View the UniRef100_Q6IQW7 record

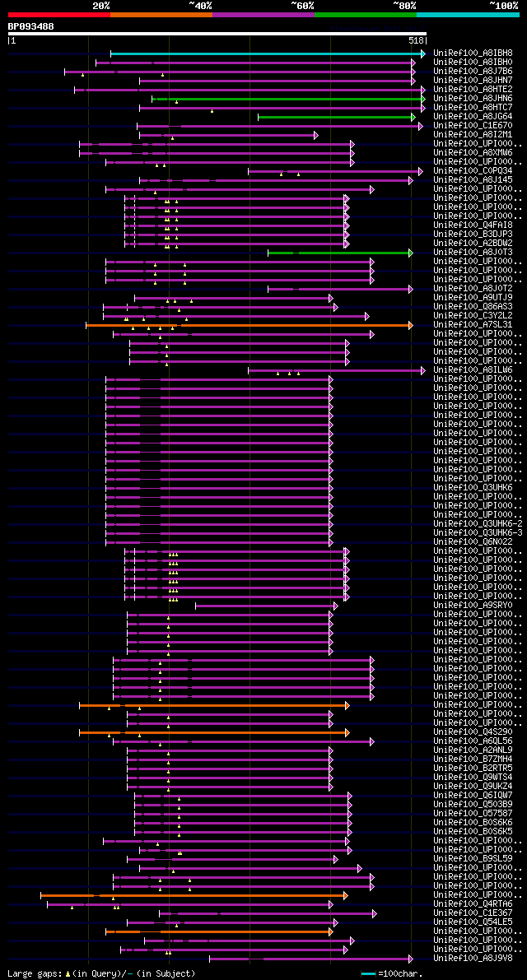pyautogui.click(x=473, y=796)
